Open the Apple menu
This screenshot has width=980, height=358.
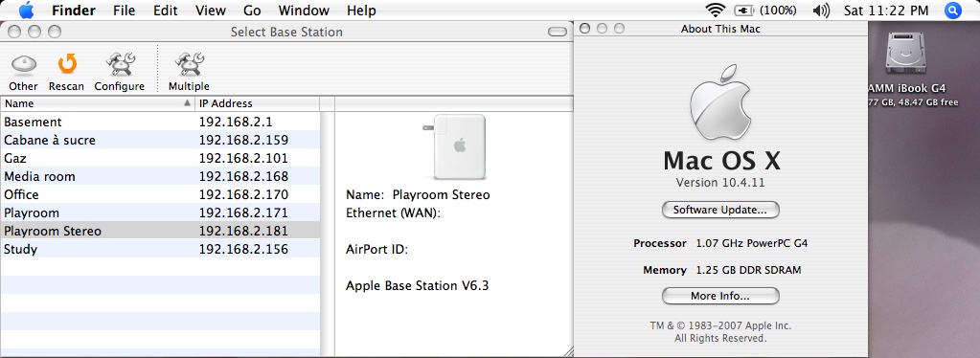tap(27, 10)
